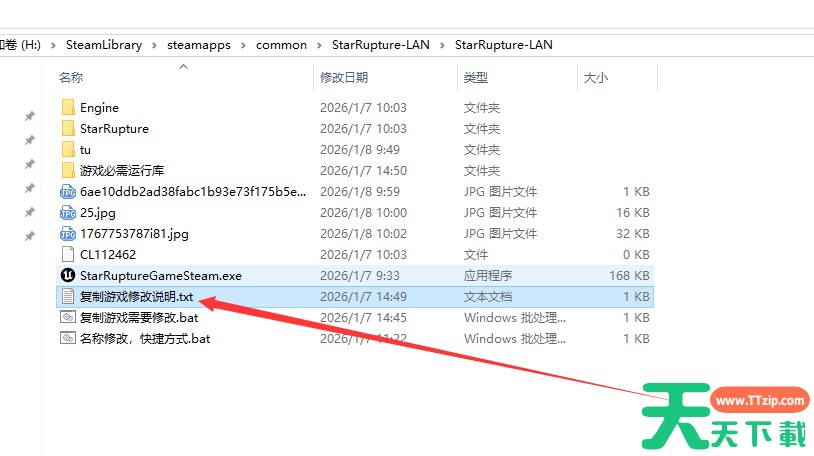
Task: Click the batch icon of 复制游戏需要修改.bat
Action: click(68, 317)
